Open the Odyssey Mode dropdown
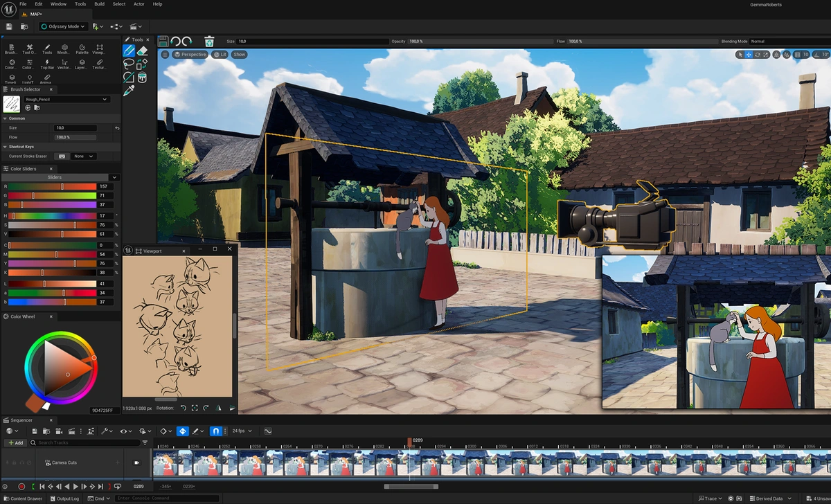 (x=63, y=26)
